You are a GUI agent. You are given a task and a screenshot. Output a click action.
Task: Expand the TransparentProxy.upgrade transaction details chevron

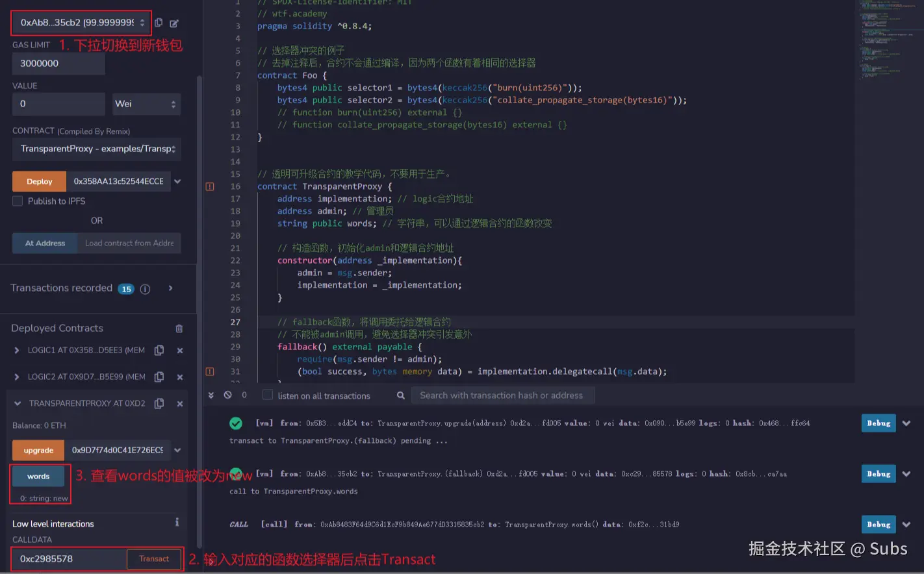tap(906, 423)
